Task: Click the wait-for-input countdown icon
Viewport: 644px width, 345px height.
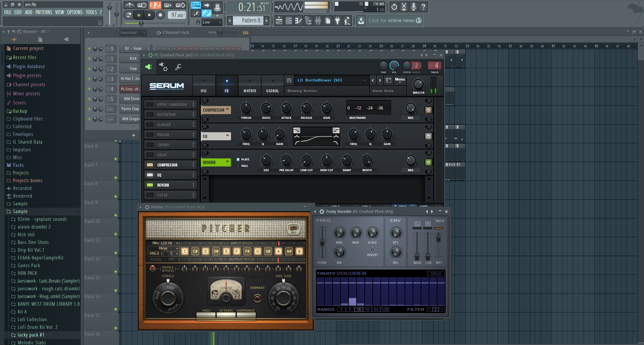Action: [x=142, y=5]
